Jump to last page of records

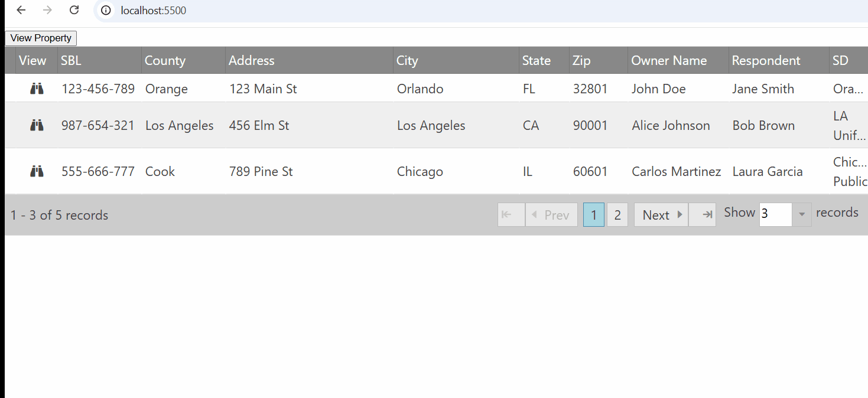[702, 215]
